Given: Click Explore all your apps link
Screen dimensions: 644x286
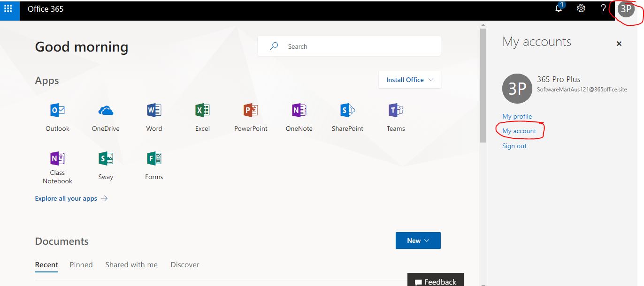Looking at the screenshot, I should [71, 198].
